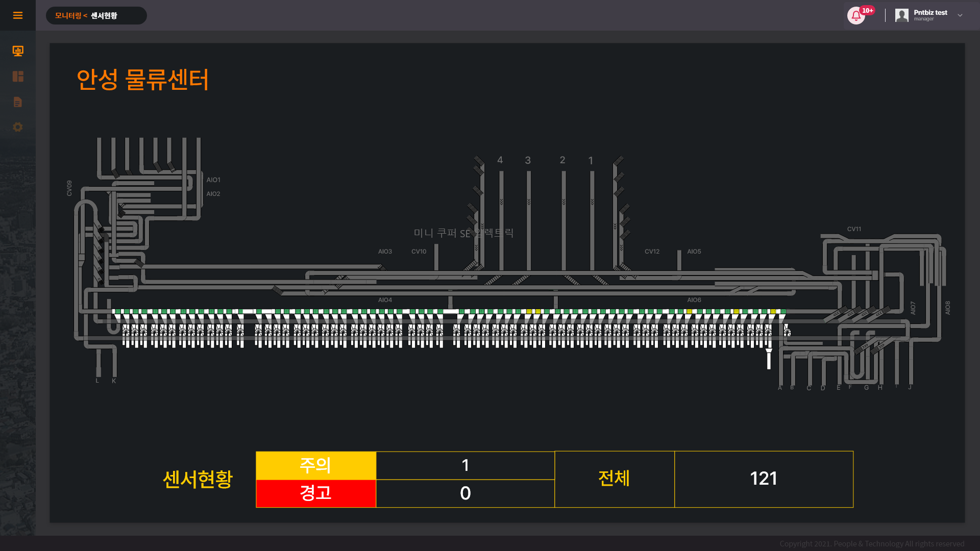Screen dimensions: 980x551
Task: Open the dashboard layout sidebar icon
Action: click(18, 77)
